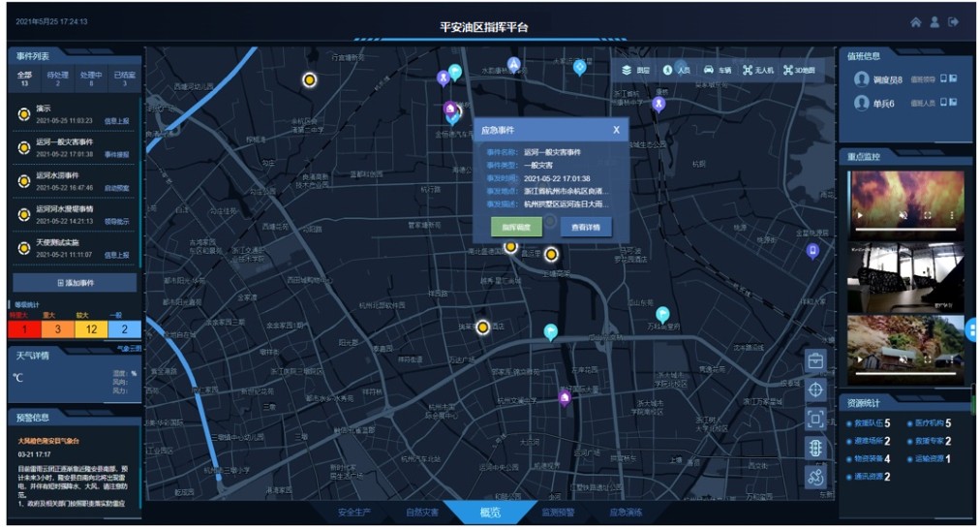Viewport: 980px width, 530px height.
Task: Toggle the 图层 layers map filter
Action: click(635, 70)
